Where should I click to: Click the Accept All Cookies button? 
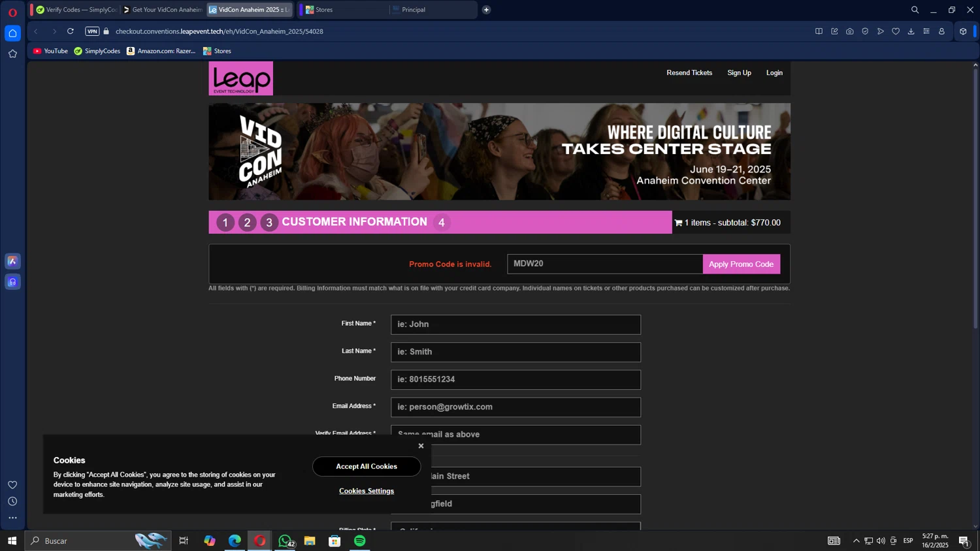(367, 466)
